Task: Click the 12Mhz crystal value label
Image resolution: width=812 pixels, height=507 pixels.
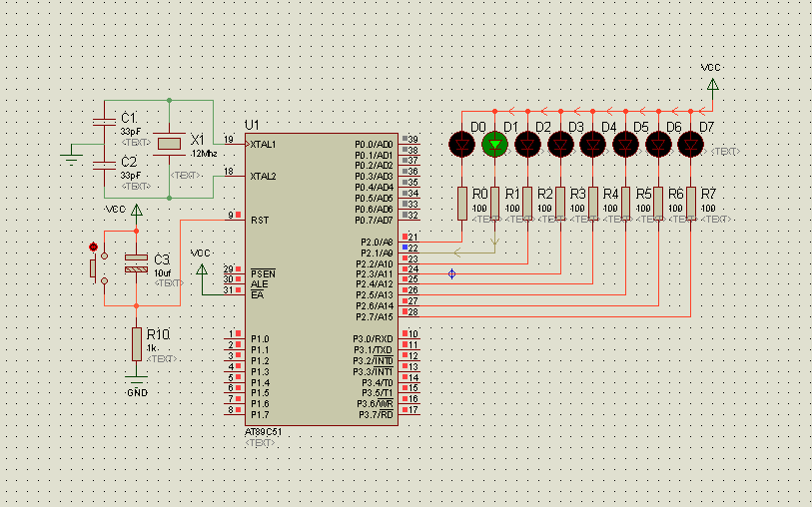Action: (x=204, y=154)
